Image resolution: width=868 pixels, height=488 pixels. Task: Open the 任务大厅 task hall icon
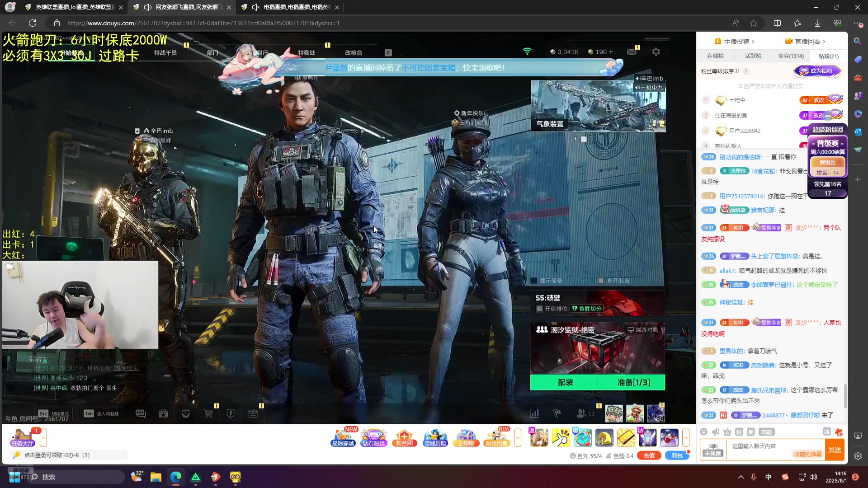pos(23,437)
